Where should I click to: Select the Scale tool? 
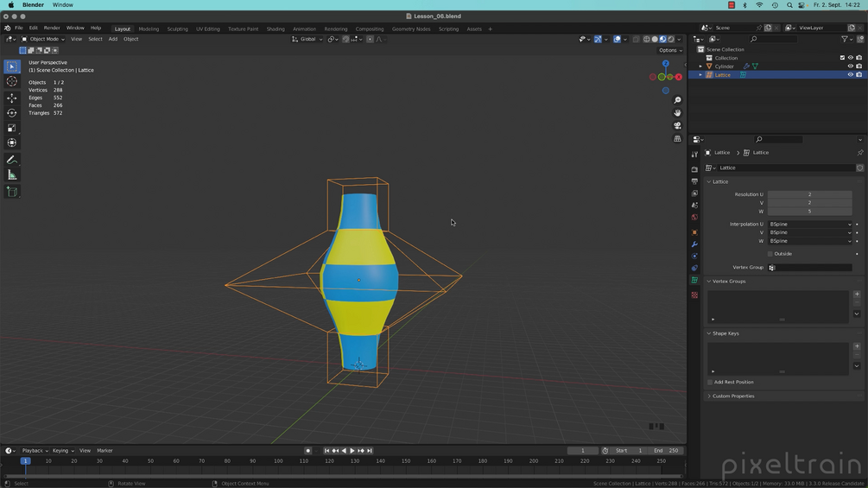point(11,128)
